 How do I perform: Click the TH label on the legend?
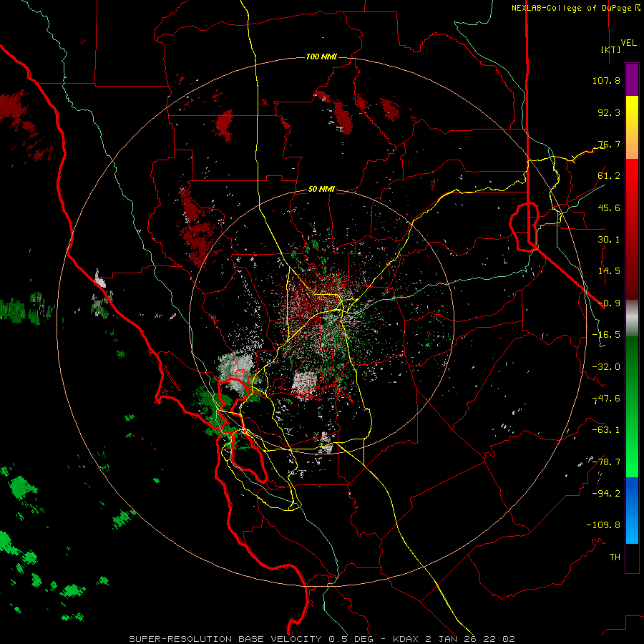point(615,557)
